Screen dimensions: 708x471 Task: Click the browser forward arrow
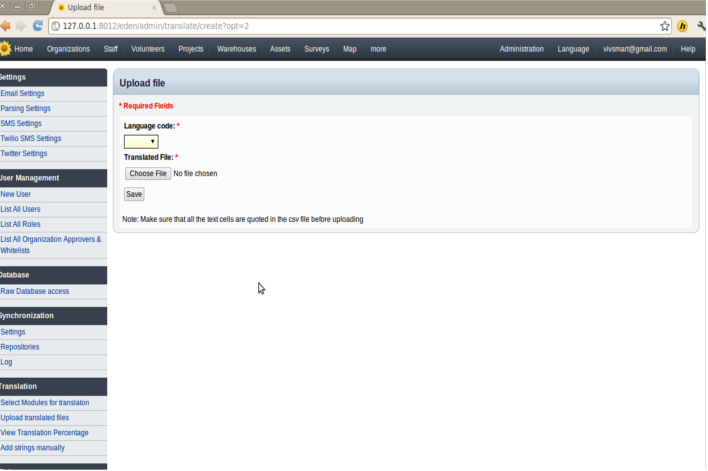coord(20,25)
